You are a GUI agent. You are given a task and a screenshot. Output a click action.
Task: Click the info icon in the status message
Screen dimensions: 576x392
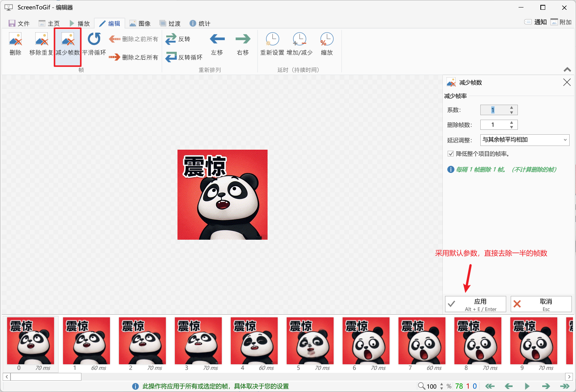(135, 386)
